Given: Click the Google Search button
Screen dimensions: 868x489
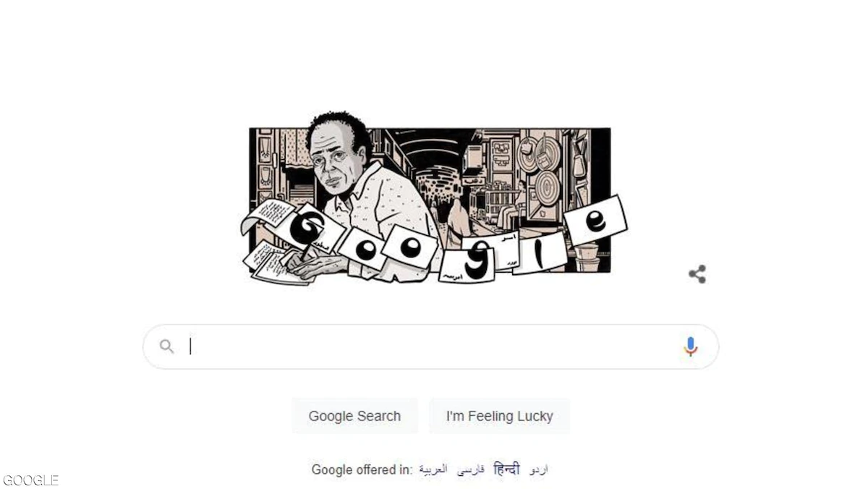Looking at the screenshot, I should (354, 416).
